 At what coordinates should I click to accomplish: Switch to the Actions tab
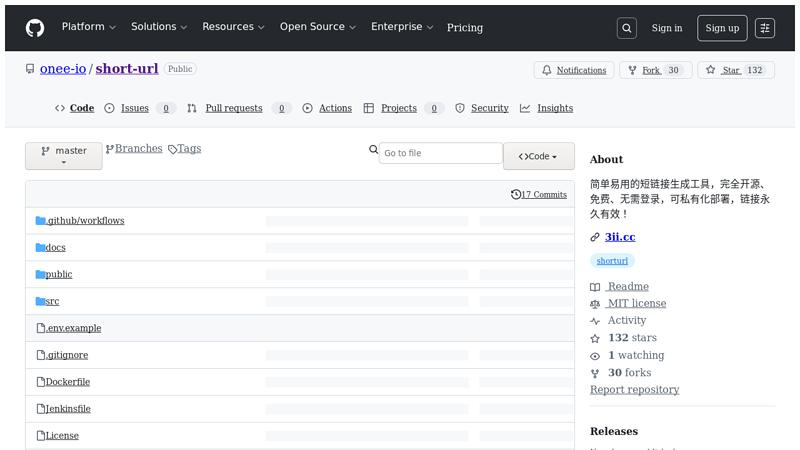click(335, 108)
